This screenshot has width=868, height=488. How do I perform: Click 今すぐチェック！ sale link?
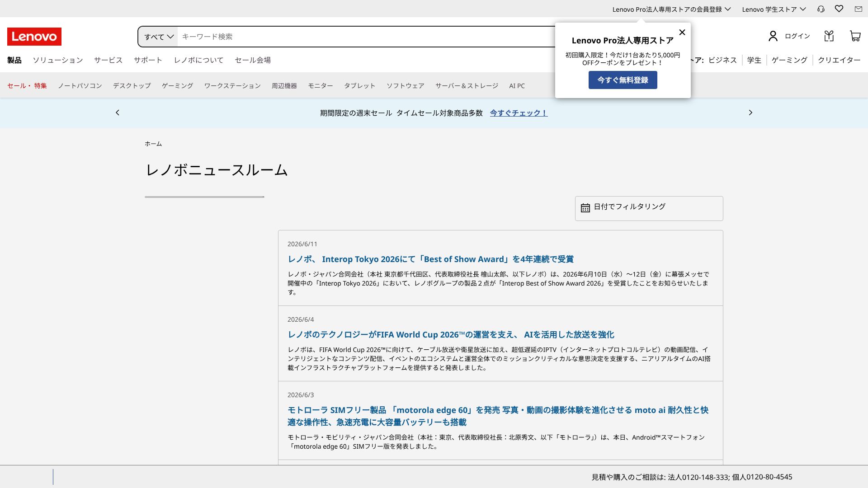click(519, 113)
